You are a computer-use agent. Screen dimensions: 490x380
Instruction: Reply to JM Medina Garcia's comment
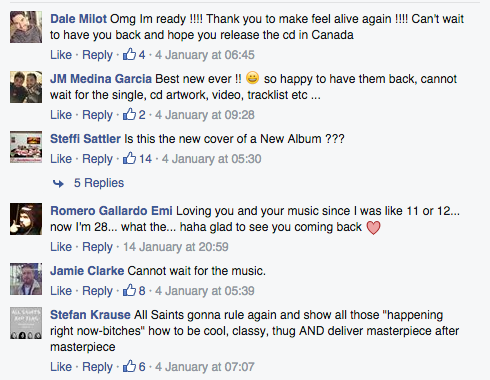(97, 115)
